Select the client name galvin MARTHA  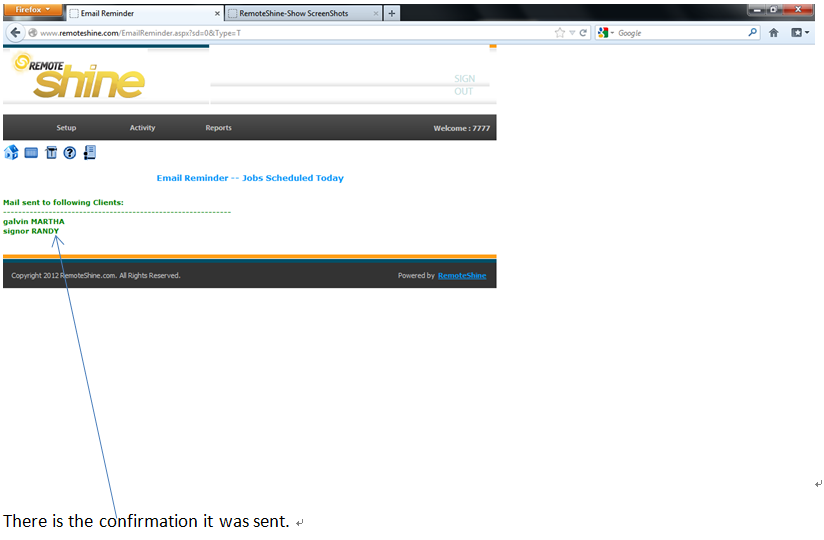point(34,222)
